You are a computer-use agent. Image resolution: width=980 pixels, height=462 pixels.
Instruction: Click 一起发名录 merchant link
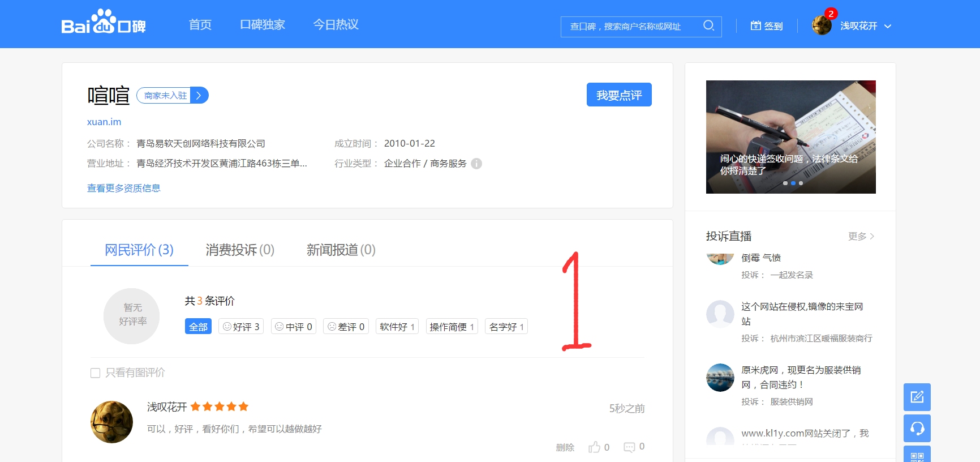click(792, 275)
